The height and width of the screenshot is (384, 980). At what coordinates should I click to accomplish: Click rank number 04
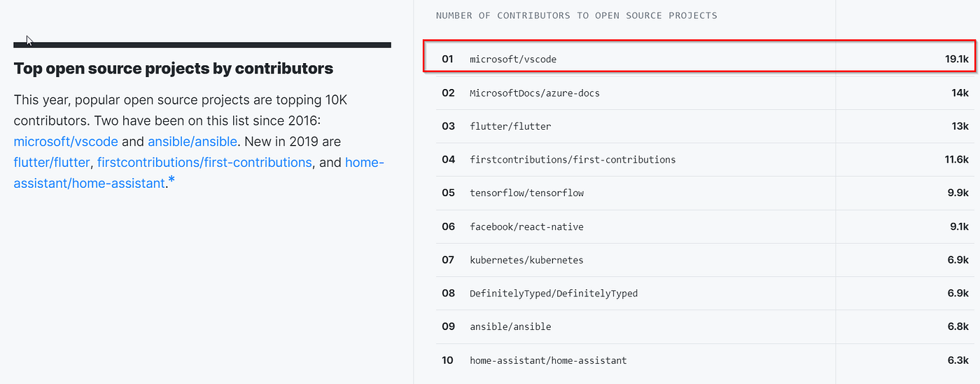coord(448,160)
